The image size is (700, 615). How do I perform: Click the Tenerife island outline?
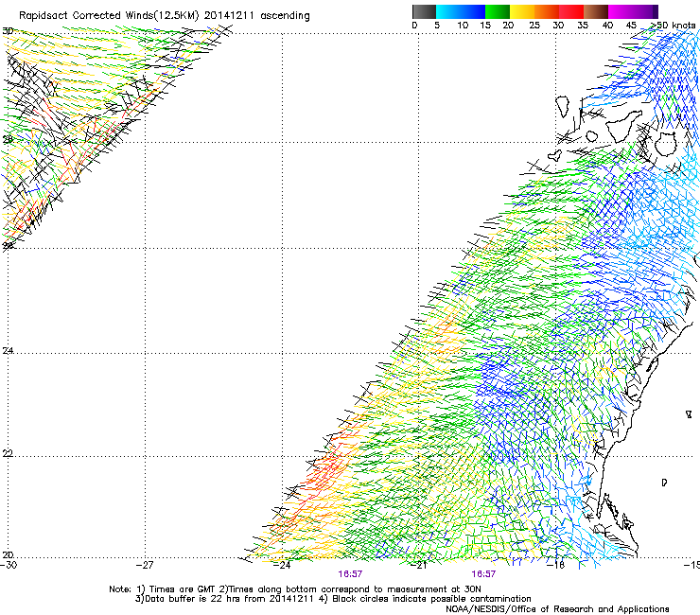pyautogui.click(x=625, y=127)
